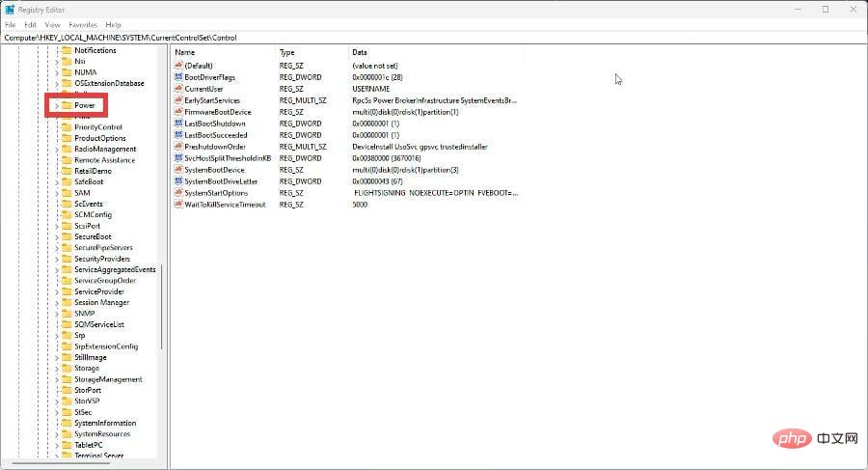Click the SystemBootDriveLetter DWORD icon
Image resolution: width=868 pixels, height=470 pixels.
(178, 181)
